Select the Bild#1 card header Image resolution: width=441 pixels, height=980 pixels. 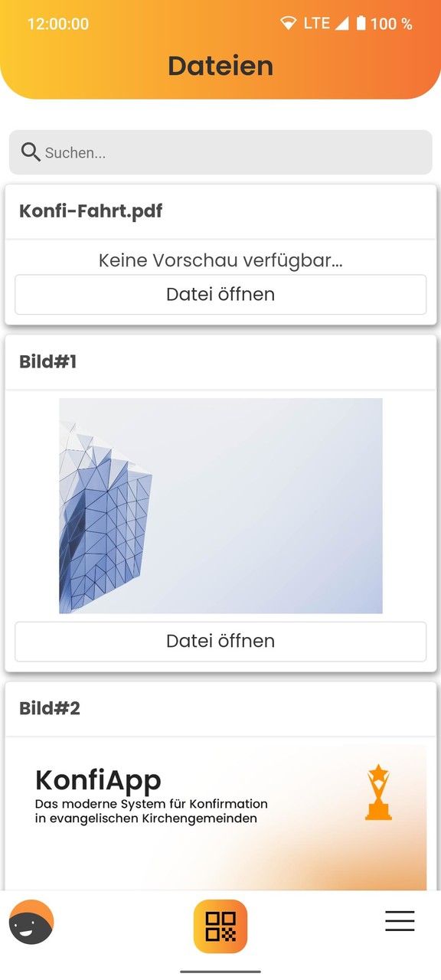coord(220,362)
